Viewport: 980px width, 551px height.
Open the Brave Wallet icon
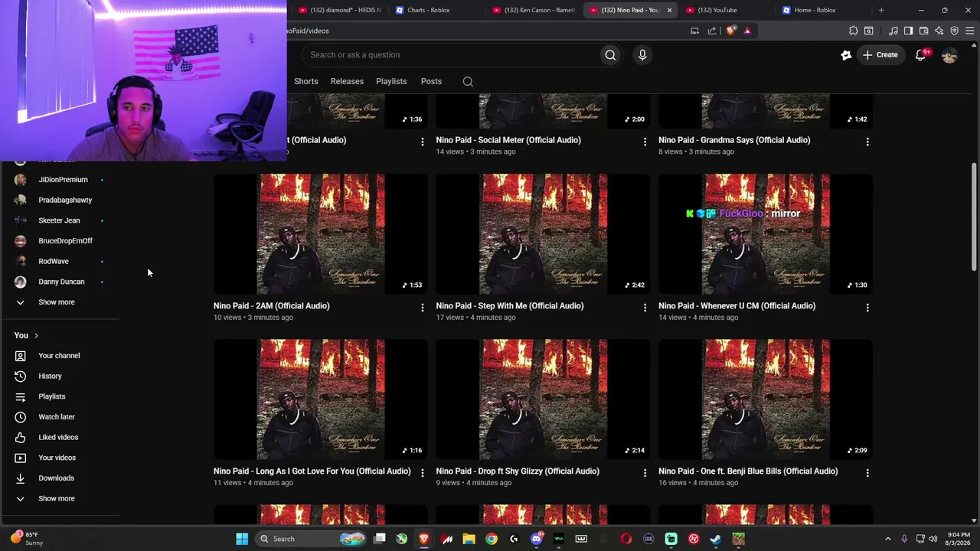[923, 31]
